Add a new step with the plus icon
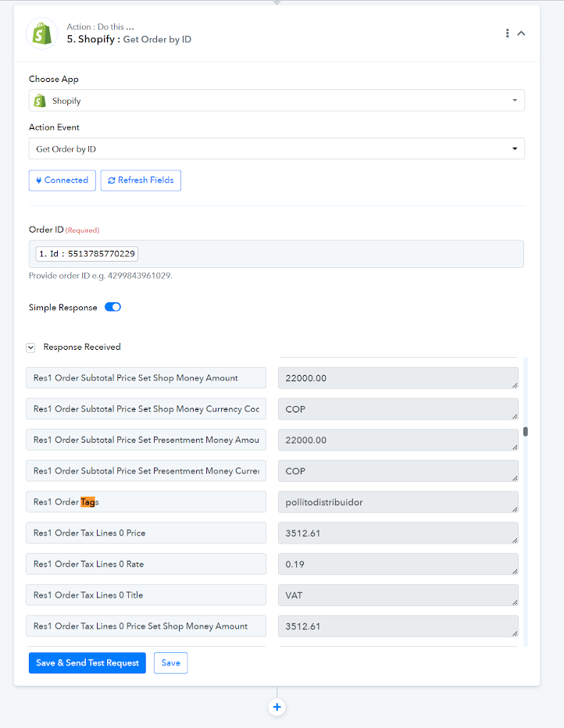Image resolution: width=564 pixels, height=728 pixels. 277,707
